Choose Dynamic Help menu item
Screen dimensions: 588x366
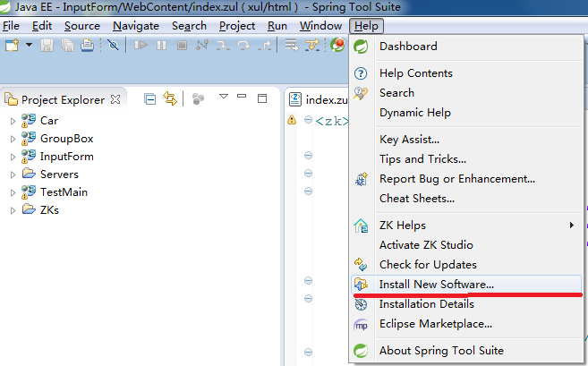[x=466, y=113]
